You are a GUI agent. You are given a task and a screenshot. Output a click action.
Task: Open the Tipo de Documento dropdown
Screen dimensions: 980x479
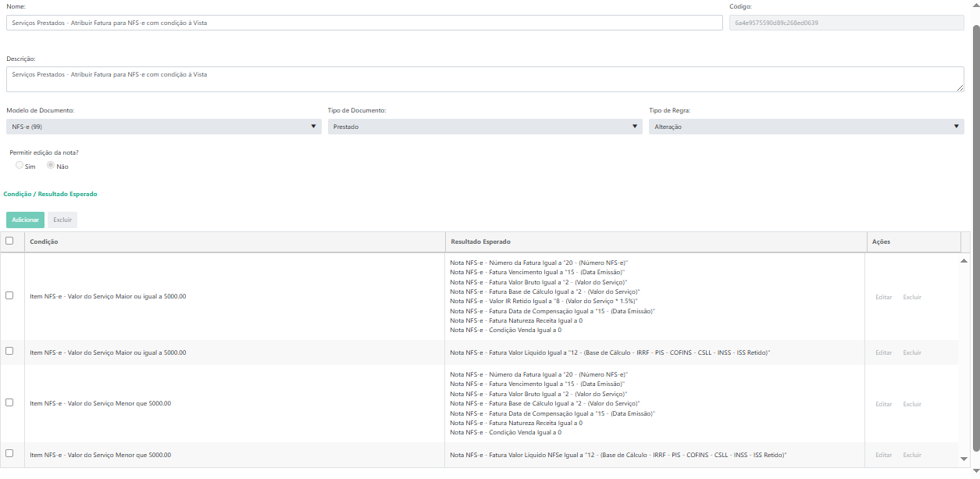click(x=485, y=127)
